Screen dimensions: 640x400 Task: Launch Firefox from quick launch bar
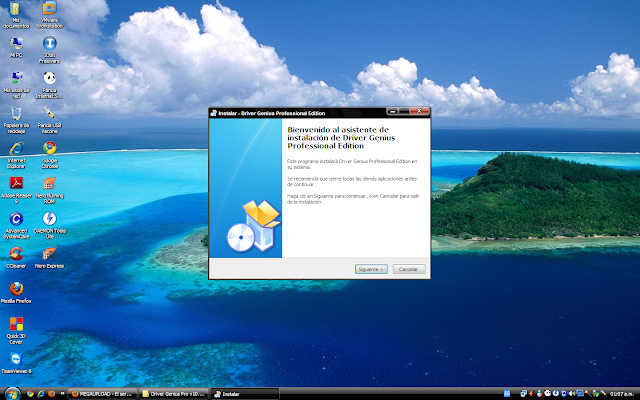click(51, 394)
